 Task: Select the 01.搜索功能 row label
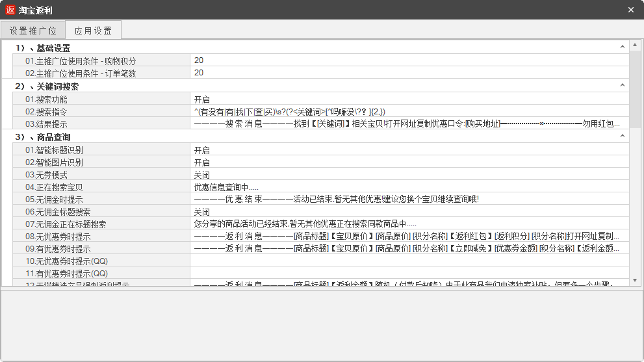[46, 99]
